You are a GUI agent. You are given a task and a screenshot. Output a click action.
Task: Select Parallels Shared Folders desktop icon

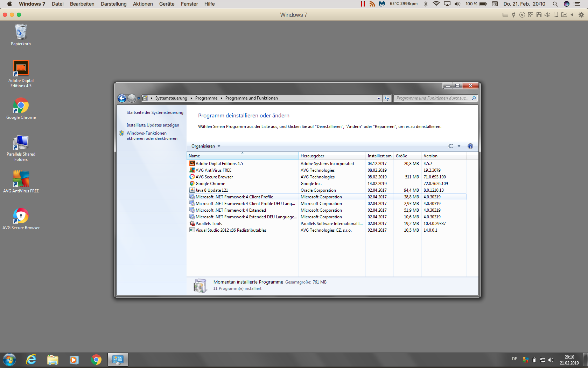point(21,148)
